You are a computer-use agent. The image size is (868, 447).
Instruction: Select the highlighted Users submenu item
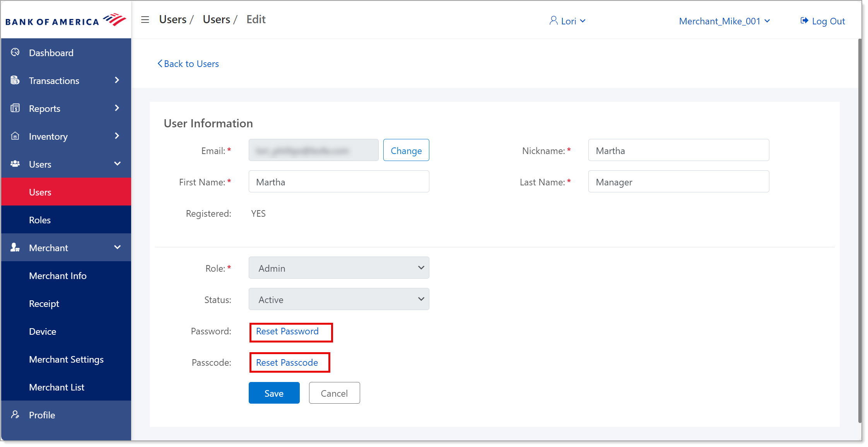click(66, 192)
